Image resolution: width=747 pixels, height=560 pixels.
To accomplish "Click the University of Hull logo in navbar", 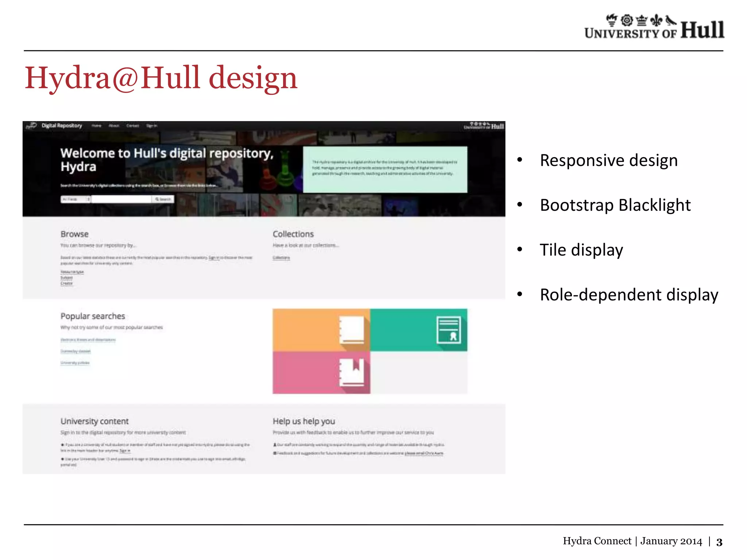I will (x=483, y=126).
